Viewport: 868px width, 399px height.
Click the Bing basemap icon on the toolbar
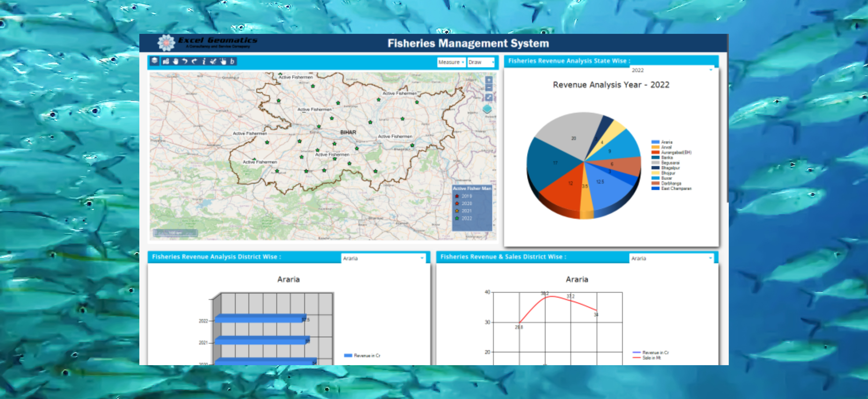click(232, 62)
